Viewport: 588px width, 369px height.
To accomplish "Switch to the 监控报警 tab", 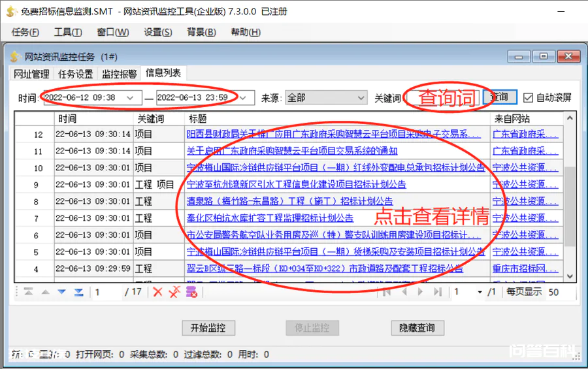I will (x=120, y=74).
